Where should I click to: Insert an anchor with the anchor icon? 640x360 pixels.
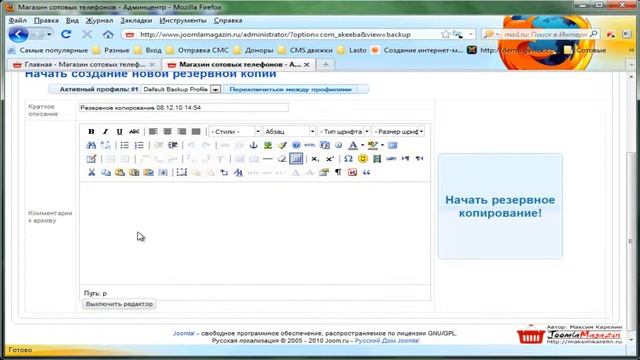(x=253, y=145)
